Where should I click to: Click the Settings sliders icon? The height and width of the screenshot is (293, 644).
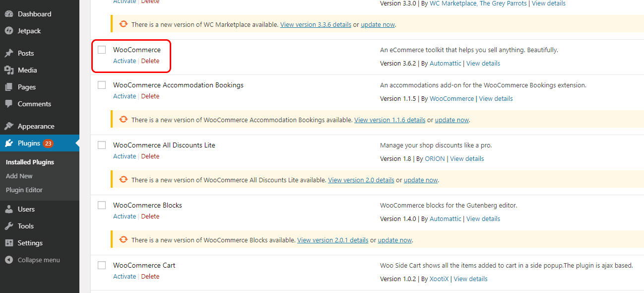(9, 243)
